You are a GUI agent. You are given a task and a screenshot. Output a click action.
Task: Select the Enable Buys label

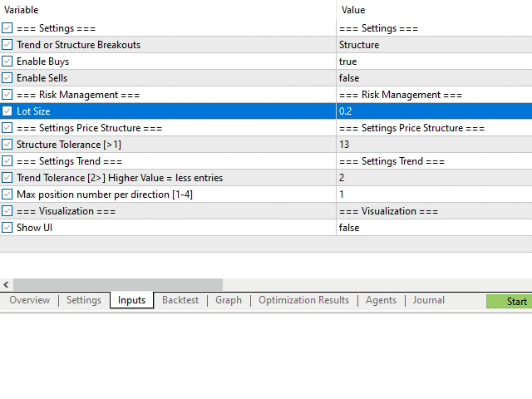click(x=42, y=61)
